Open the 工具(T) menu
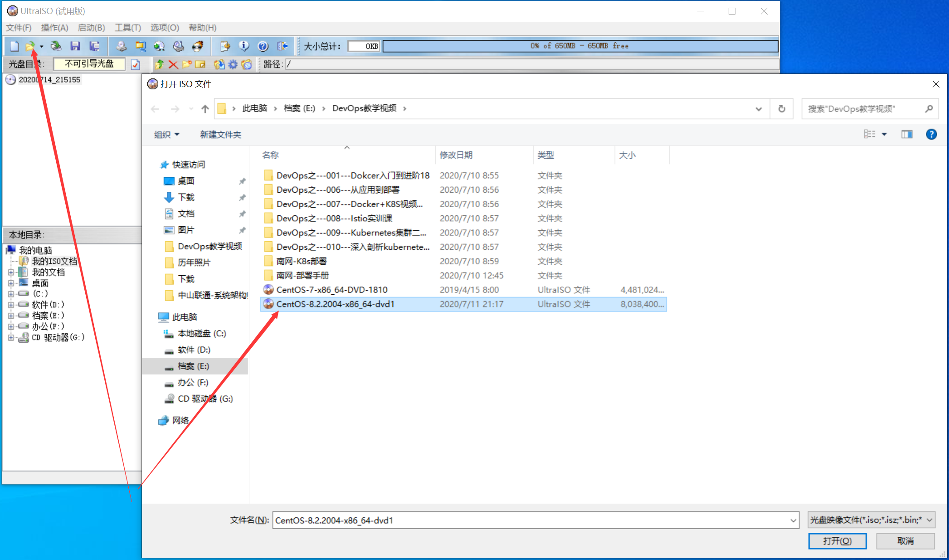Image resolution: width=949 pixels, height=560 pixels. pyautogui.click(x=128, y=28)
